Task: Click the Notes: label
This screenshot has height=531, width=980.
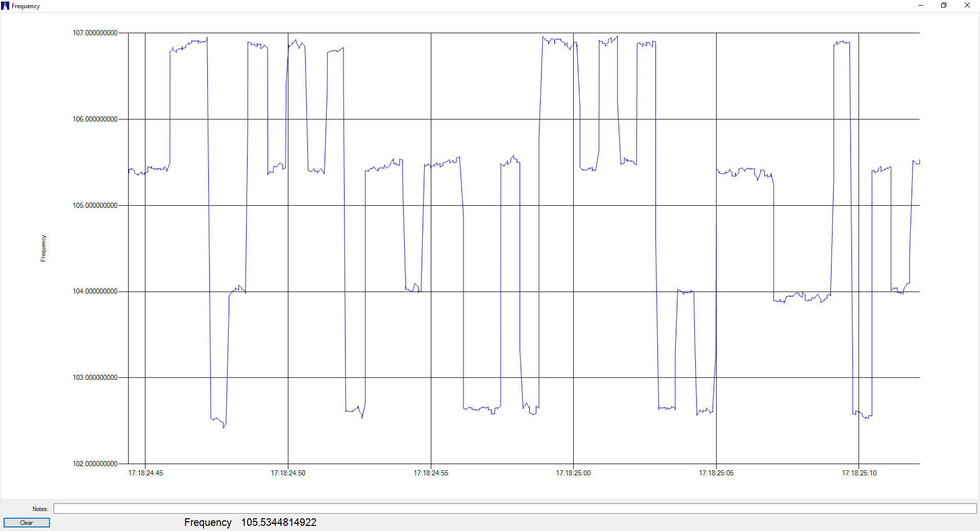Action: (40, 509)
